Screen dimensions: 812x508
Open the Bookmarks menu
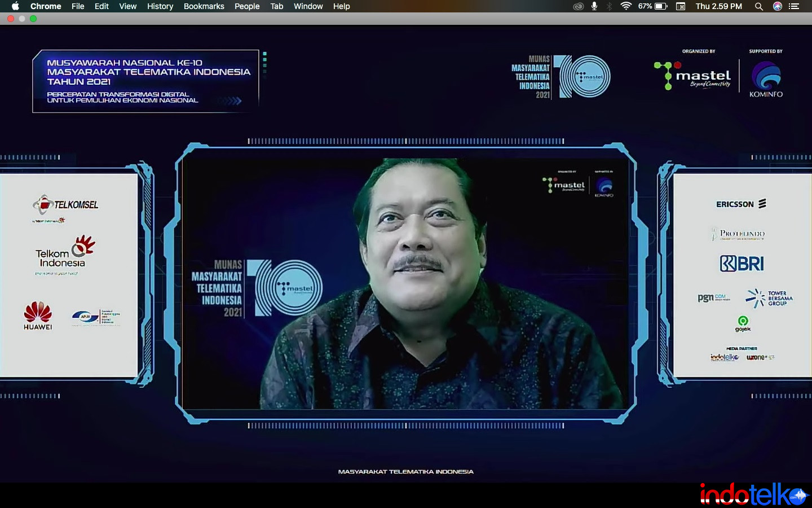click(204, 6)
